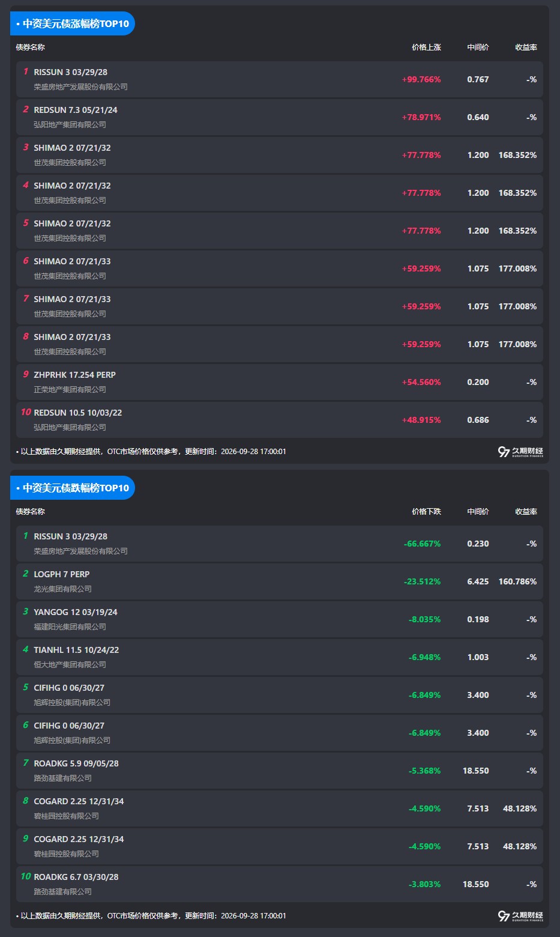Open RISSUN 3 03/29/28 in the gainers list
The width and height of the screenshot is (560, 937).
click(280, 79)
